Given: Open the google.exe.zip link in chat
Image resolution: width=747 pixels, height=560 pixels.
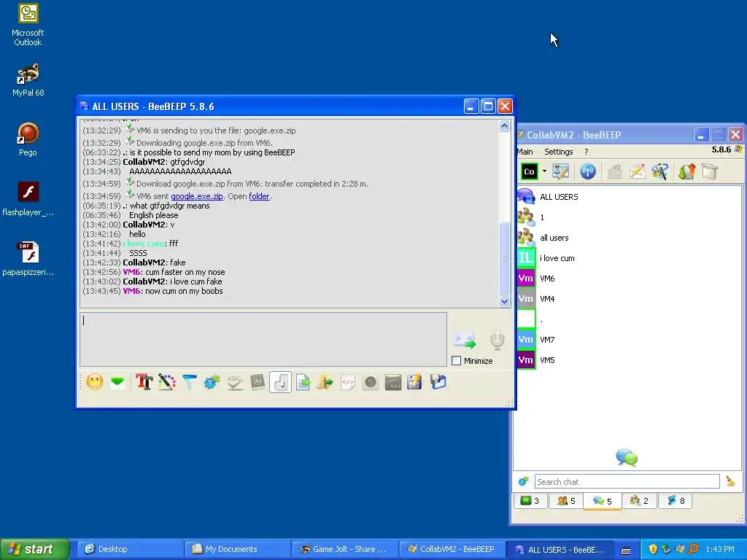Looking at the screenshot, I should pos(197,196).
